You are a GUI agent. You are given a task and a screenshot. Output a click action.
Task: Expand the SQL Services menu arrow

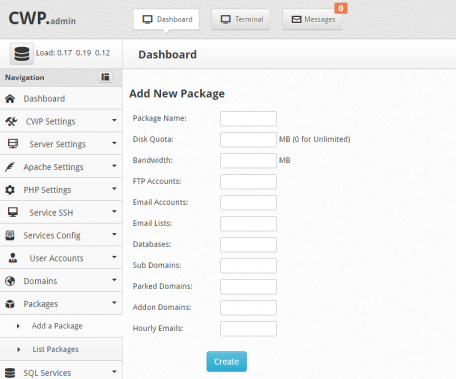click(114, 371)
